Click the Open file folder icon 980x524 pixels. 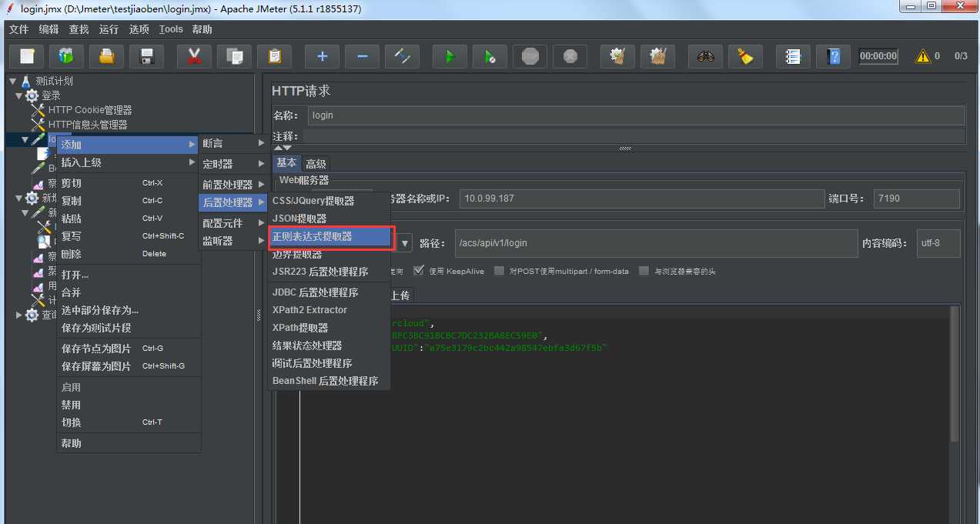(x=107, y=56)
